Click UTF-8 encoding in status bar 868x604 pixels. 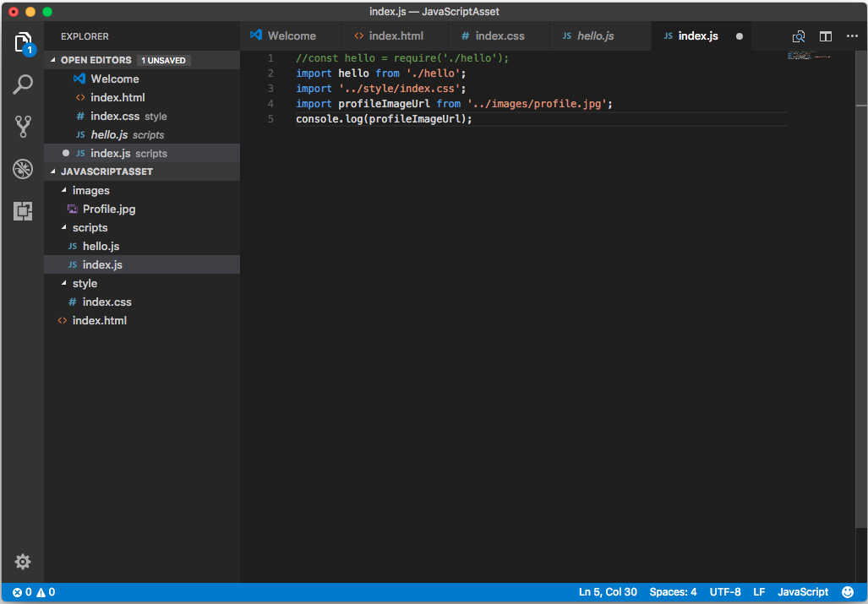(724, 592)
